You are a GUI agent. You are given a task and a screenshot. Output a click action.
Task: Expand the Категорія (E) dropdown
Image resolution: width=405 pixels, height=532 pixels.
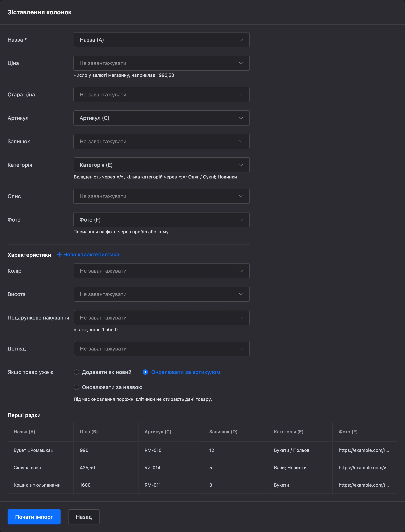tap(161, 165)
